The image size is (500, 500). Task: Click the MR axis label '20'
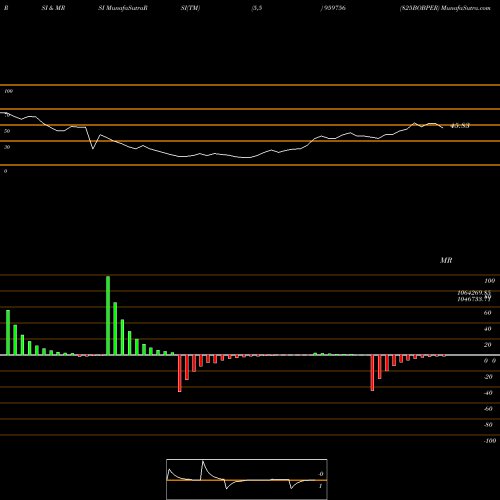pos(487,345)
